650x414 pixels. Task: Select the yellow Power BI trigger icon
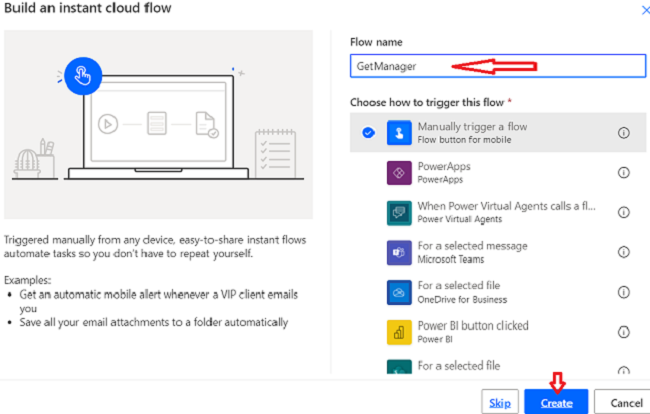coord(399,332)
